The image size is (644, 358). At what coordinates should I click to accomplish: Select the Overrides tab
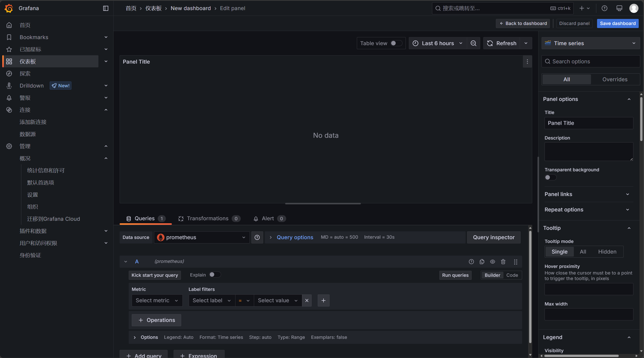click(x=615, y=79)
